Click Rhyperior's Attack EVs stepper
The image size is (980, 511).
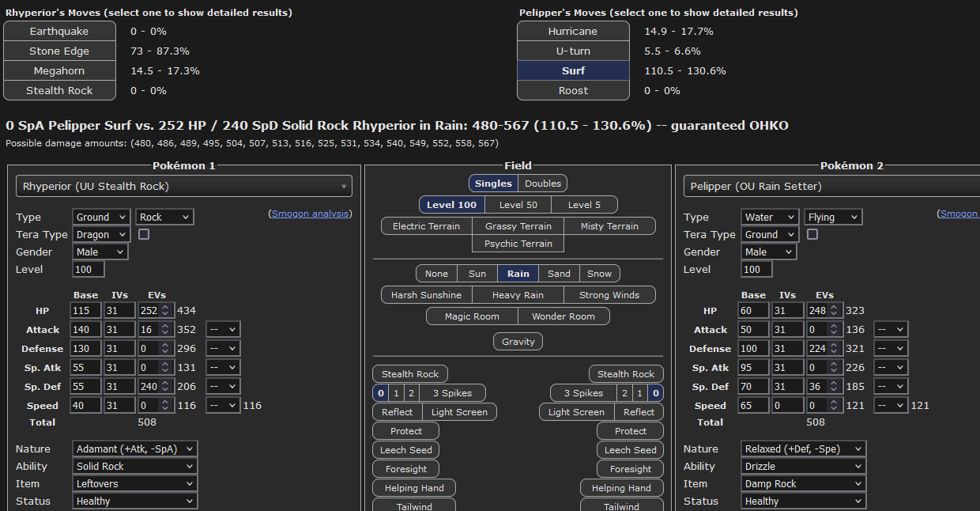(164, 330)
